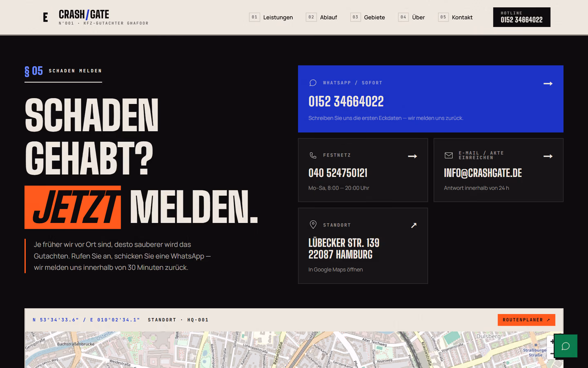Click 'Mo–Sa, 8:00 — 20:00 Uhr' hours text
This screenshot has height=368, width=588.
click(x=339, y=188)
